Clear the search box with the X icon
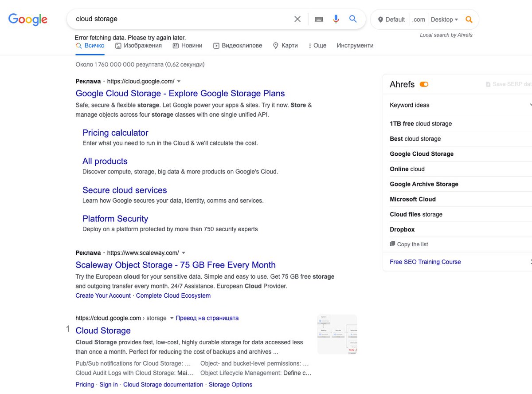This screenshot has width=532, height=394. click(297, 19)
